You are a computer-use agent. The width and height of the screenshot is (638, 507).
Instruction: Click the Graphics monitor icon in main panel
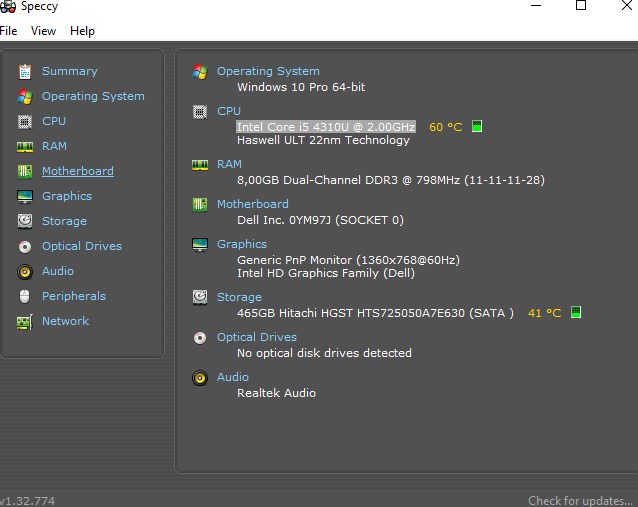200,245
